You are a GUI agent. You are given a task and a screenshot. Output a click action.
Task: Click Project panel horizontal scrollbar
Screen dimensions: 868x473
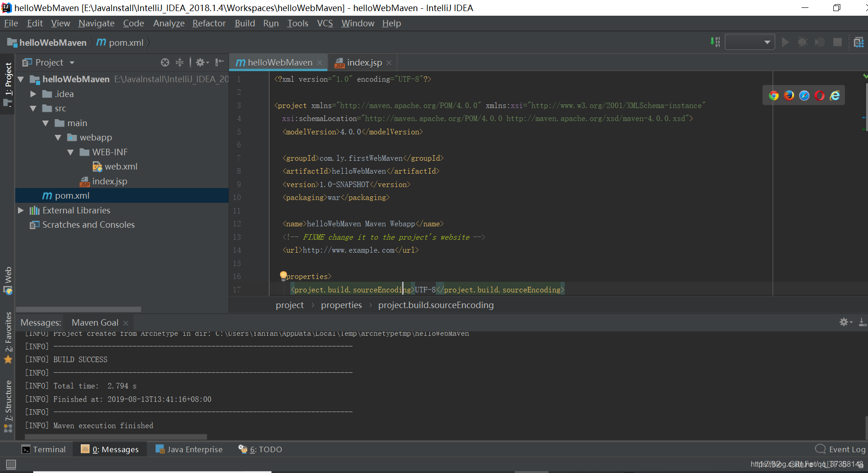click(78, 309)
